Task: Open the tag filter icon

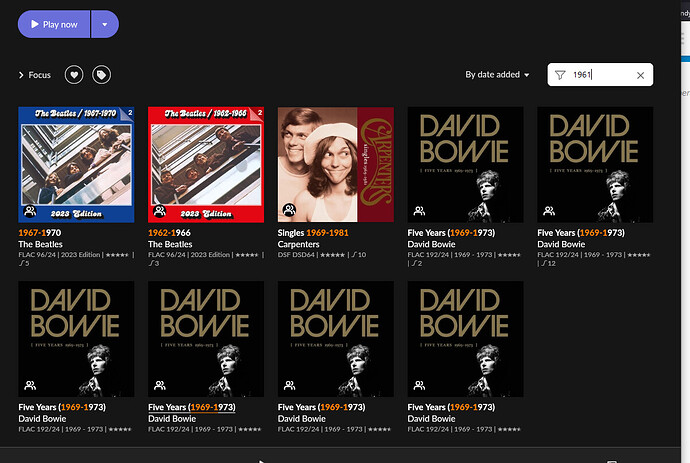Action: [x=101, y=75]
